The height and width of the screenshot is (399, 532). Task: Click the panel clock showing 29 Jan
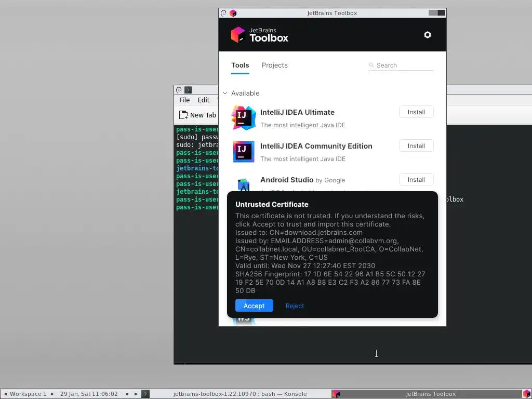(89, 394)
